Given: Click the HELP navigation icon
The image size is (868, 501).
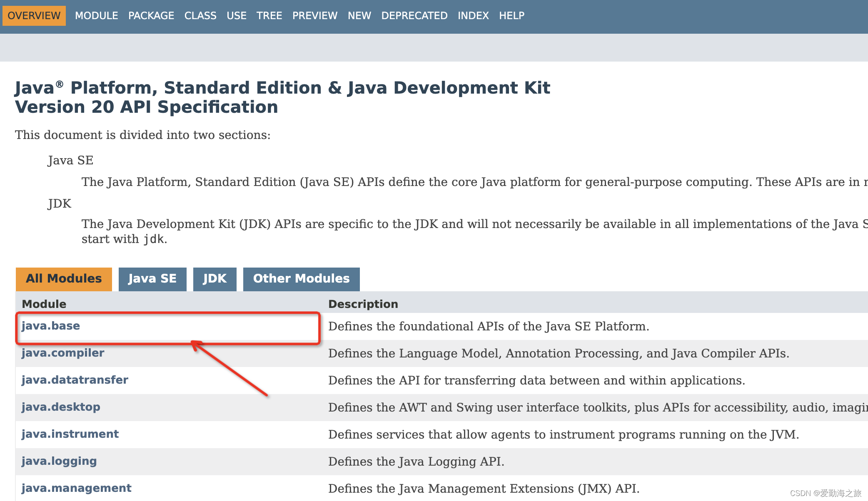Looking at the screenshot, I should (x=511, y=15).
